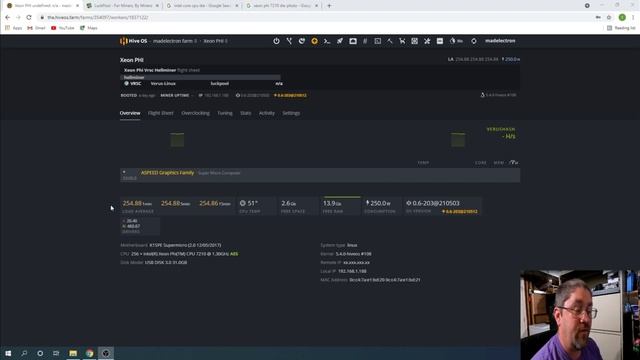Reload the current page
The width and height of the screenshot is (640, 360).
[x=29, y=18]
